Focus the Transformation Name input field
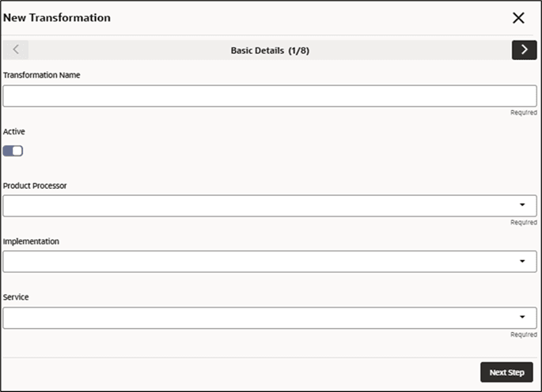The height and width of the screenshot is (392, 542). click(x=269, y=96)
